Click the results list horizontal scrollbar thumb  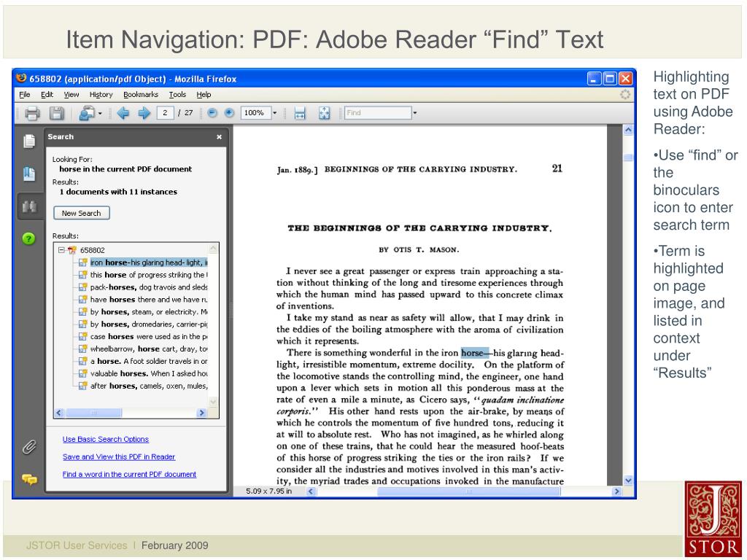pyautogui.click(x=93, y=413)
